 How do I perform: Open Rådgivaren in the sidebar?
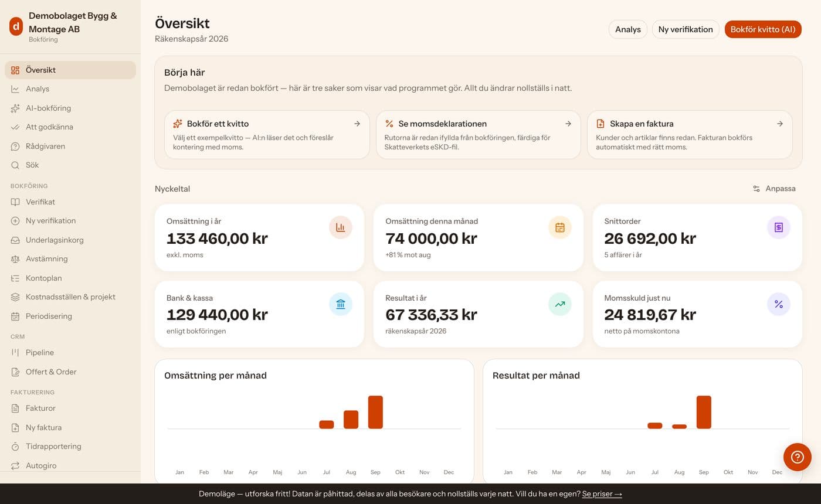pos(70,146)
